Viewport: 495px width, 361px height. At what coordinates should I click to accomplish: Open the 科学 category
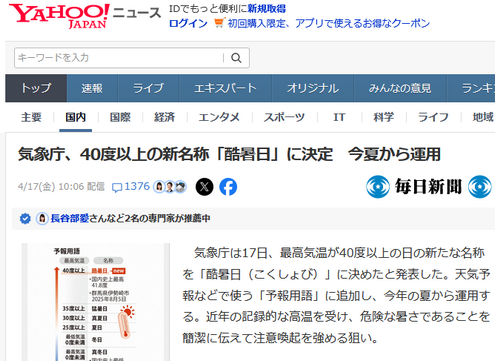click(383, 117)
